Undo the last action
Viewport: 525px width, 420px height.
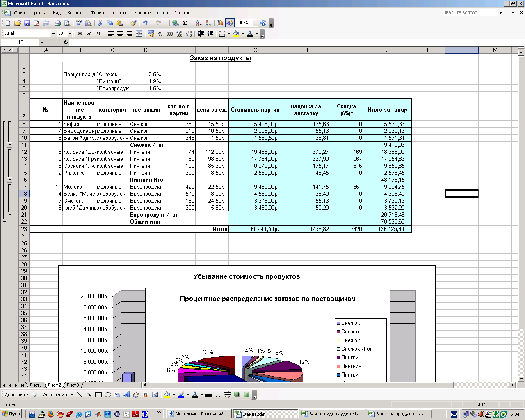click(145, 23)
